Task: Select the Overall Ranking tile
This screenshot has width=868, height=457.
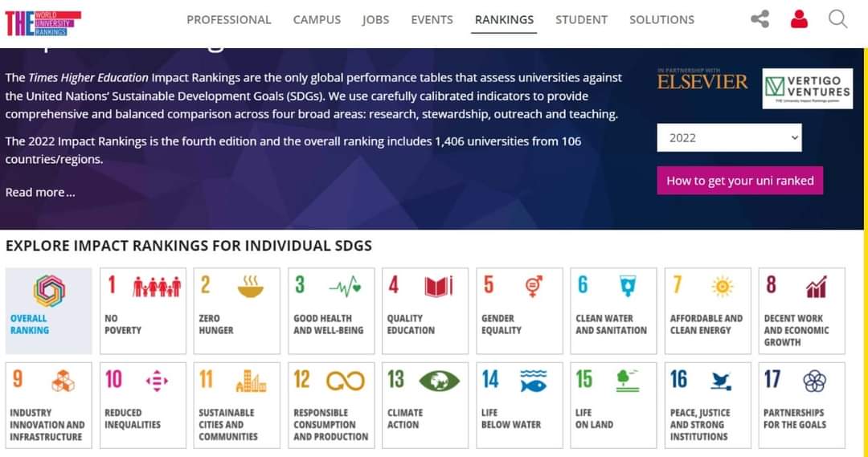Action: point(49,311)
